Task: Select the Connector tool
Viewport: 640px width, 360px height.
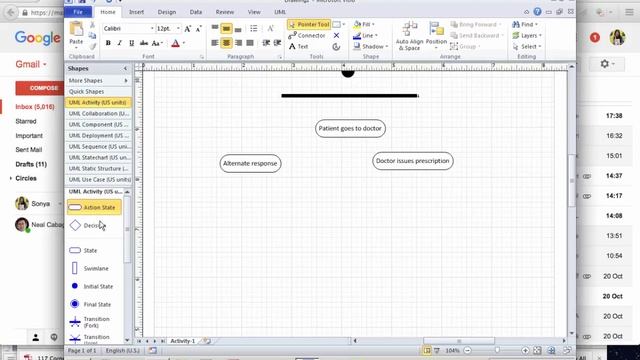Action: 307,36
